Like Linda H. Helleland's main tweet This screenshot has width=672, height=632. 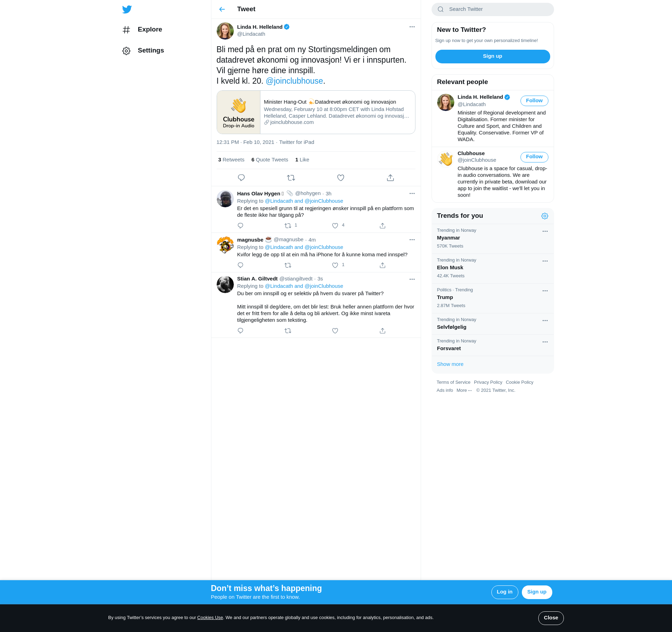pos(341,178)
